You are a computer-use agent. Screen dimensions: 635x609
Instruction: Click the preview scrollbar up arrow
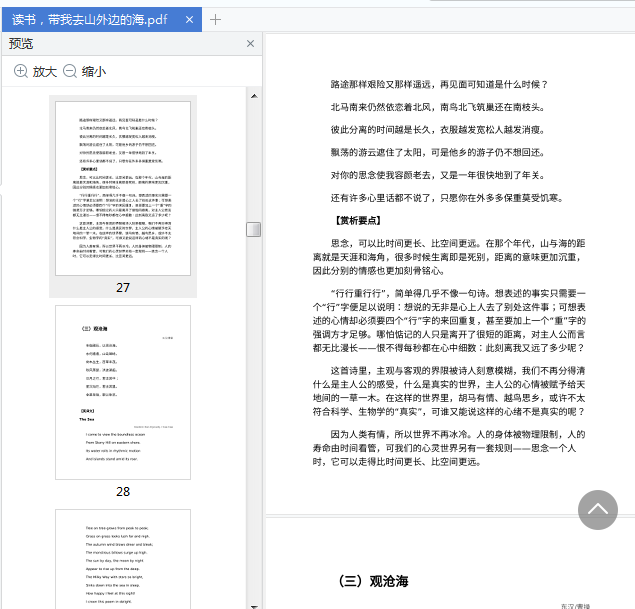[254, 96]
